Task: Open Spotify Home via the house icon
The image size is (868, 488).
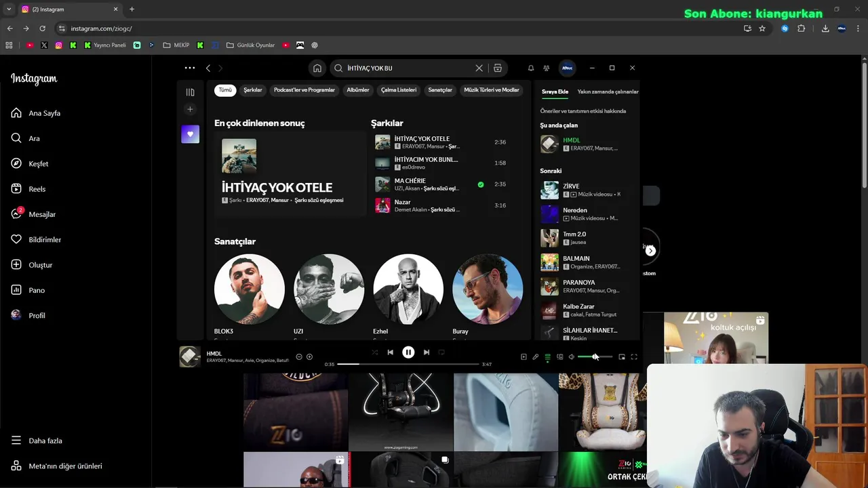Action: coord(317,68)
